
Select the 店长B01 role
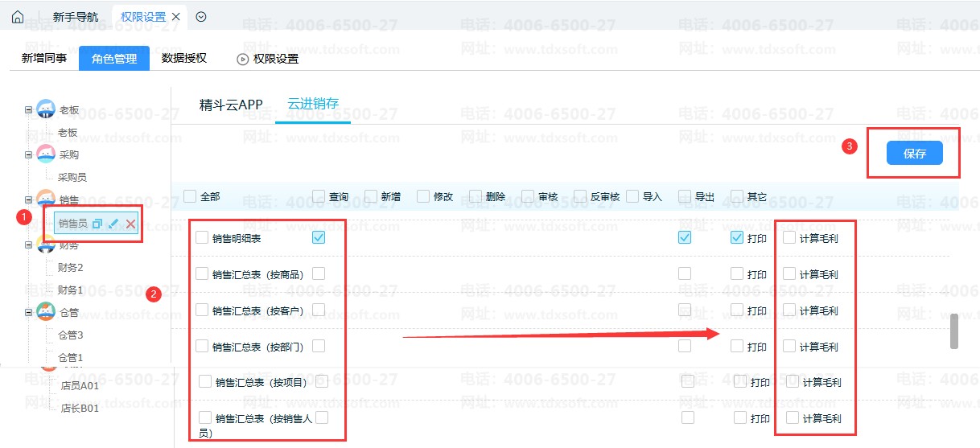tap(80, 409)
